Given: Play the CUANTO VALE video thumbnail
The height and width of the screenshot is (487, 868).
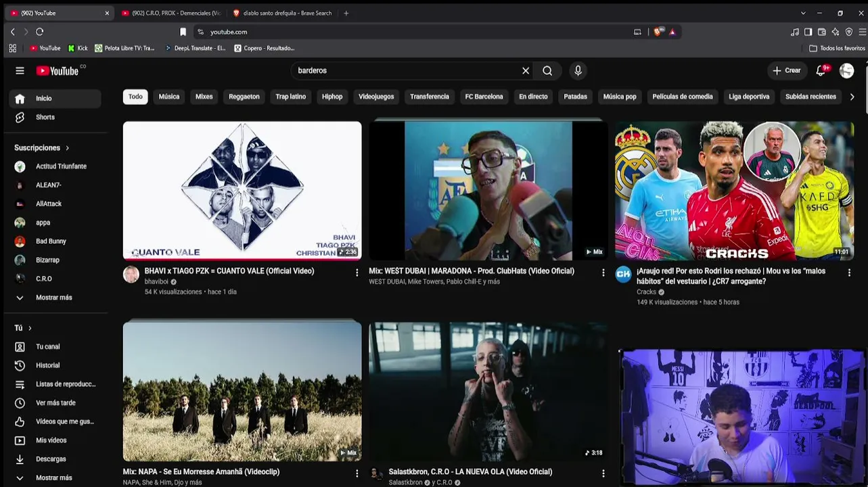Looking at the screenshot, I should coord(242,191).
